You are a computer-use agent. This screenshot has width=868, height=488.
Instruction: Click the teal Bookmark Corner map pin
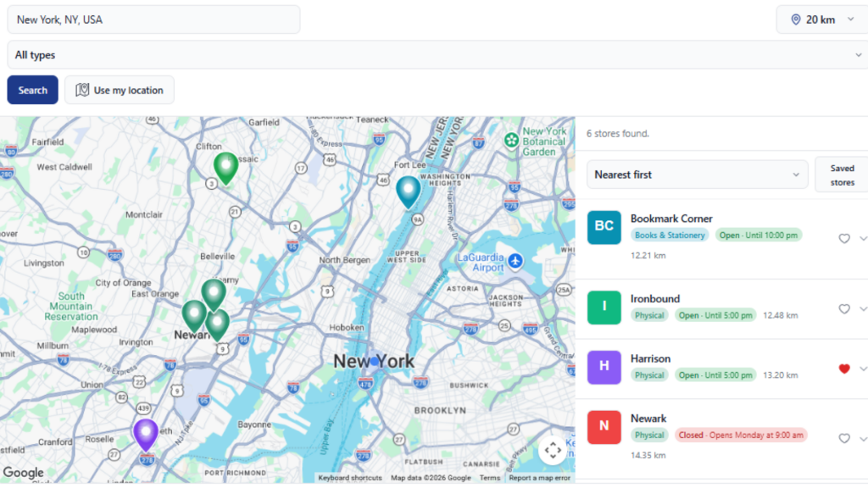coord(408,192)
